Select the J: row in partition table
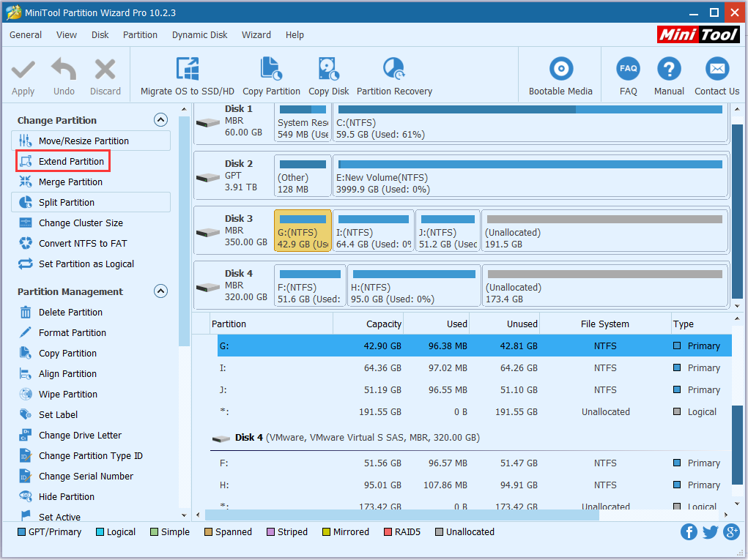 pyautogui.click(x=474, y=390)
